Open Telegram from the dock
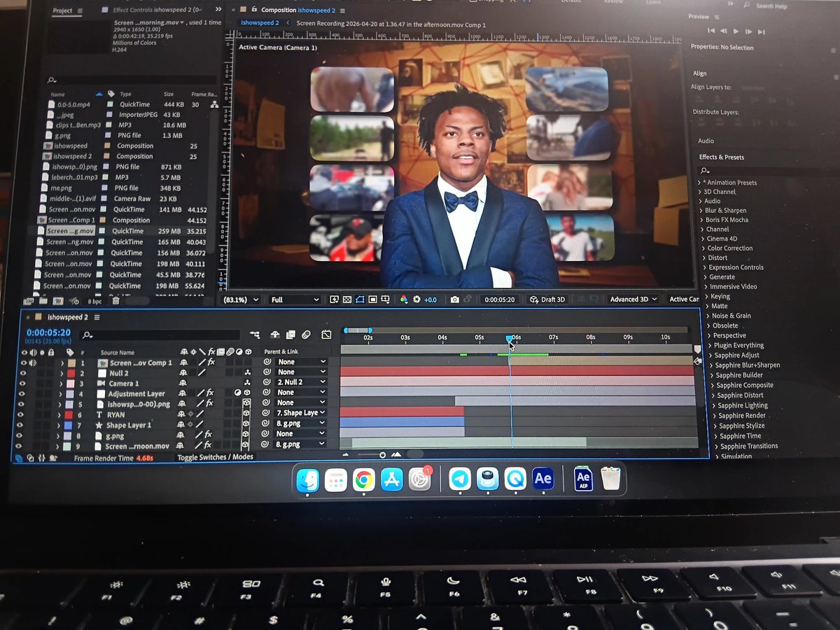Image resolution: width=840 pixels, height=630 pixels. (x=460, y=479)
